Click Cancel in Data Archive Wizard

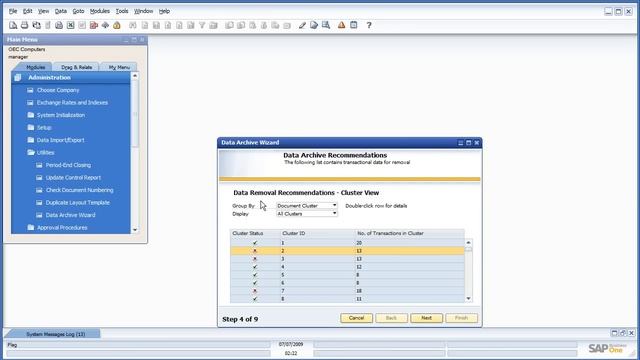point(356,318)
